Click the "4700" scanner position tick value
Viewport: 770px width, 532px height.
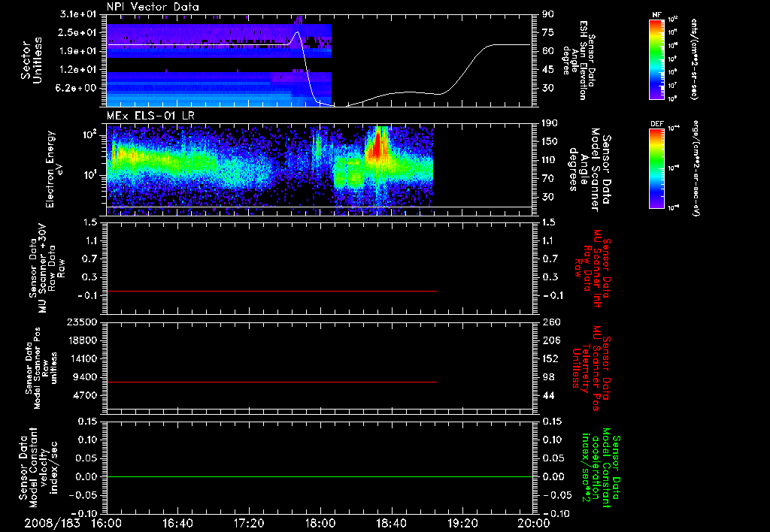(x=84, y=395)
